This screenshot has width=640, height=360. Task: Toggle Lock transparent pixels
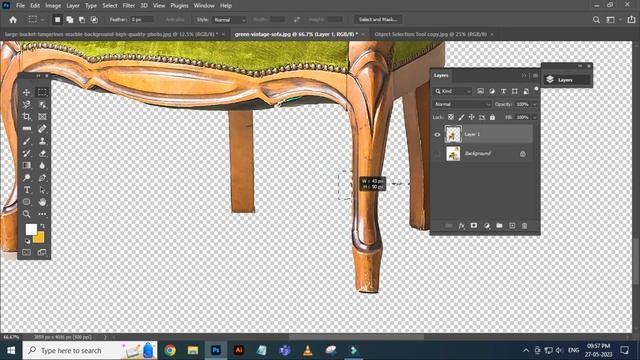tap(451, 117)
